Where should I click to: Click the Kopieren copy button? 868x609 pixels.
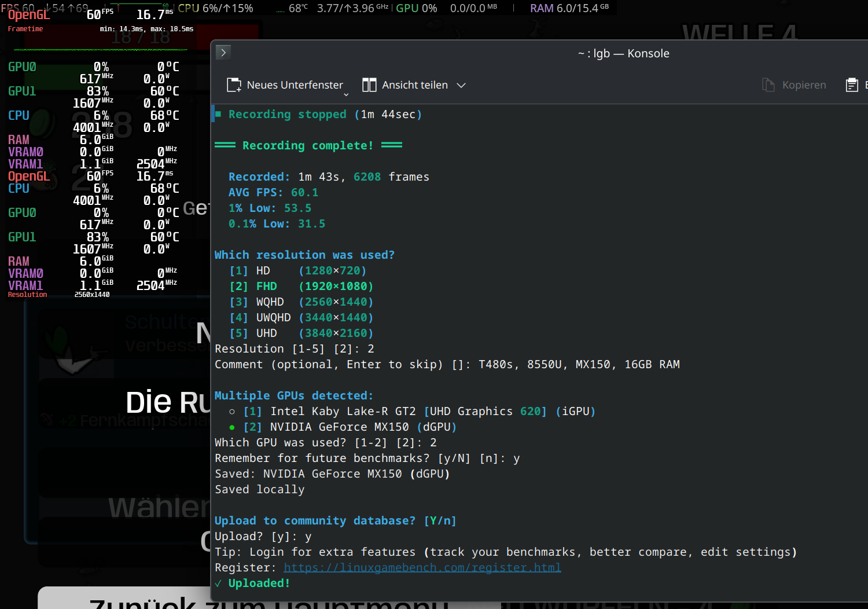794,85
